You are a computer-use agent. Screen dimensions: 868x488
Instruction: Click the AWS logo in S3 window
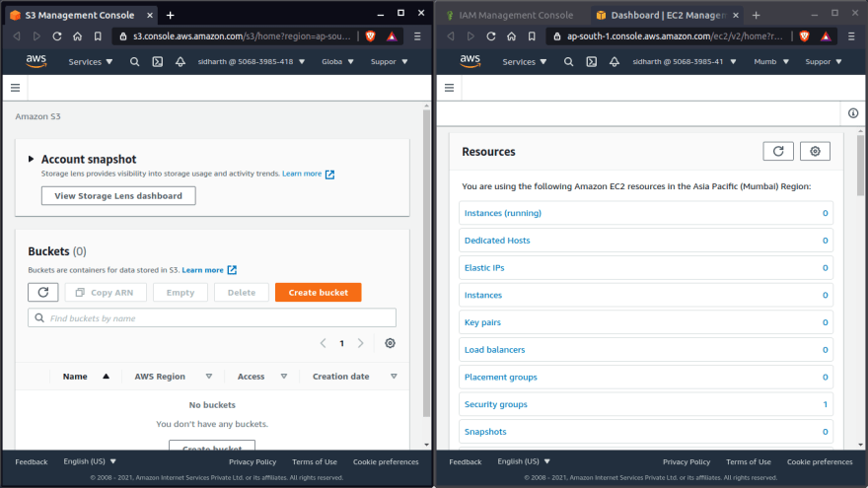36,61
